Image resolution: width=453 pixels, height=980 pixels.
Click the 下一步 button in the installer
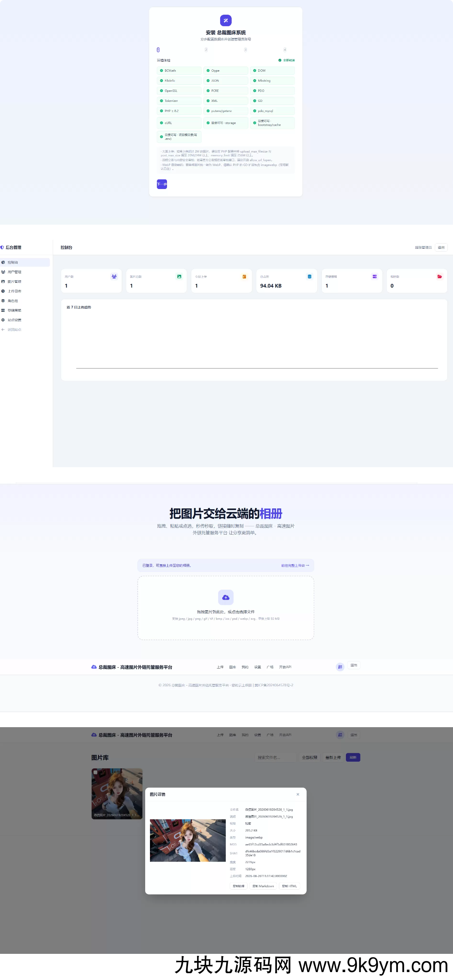click(x=162, y=184)
